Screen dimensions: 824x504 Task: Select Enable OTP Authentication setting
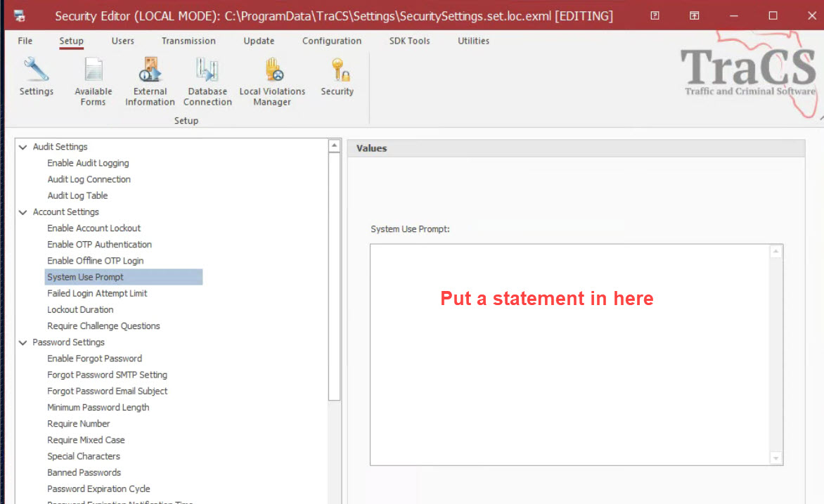(x=99, y=245)
